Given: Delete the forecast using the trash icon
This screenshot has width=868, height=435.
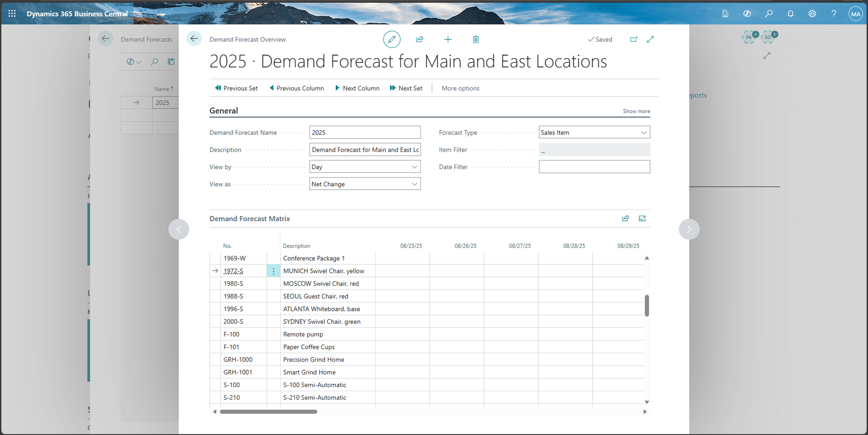Looking at the screenshot, I should [476, 39].
